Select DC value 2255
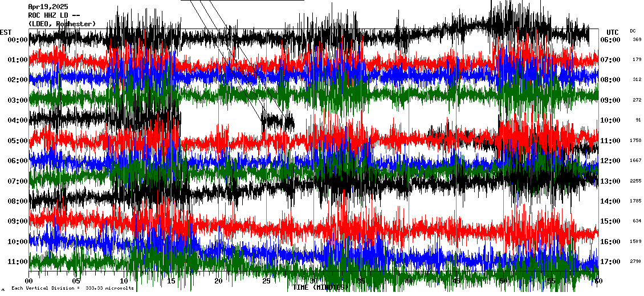644x296 pixels. pyautogui.click(x=635, y=181)
